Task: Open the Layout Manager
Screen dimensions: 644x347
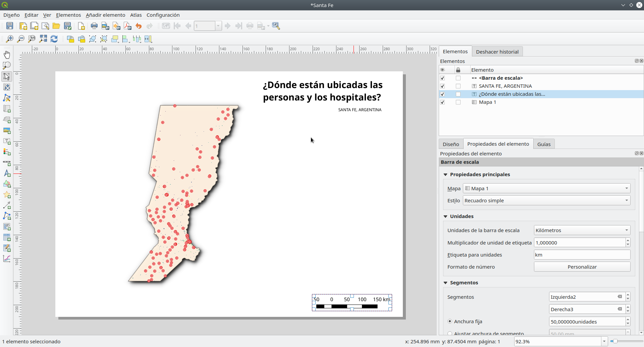Action: [x=45, y=26]
